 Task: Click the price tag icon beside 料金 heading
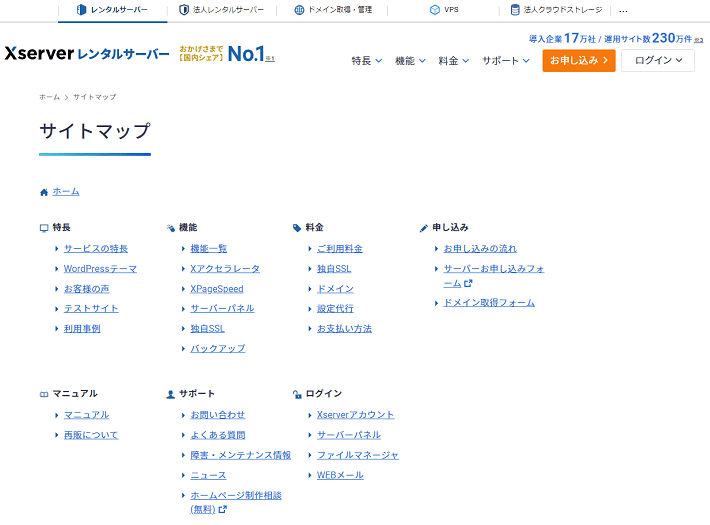[x=297, y=228]
